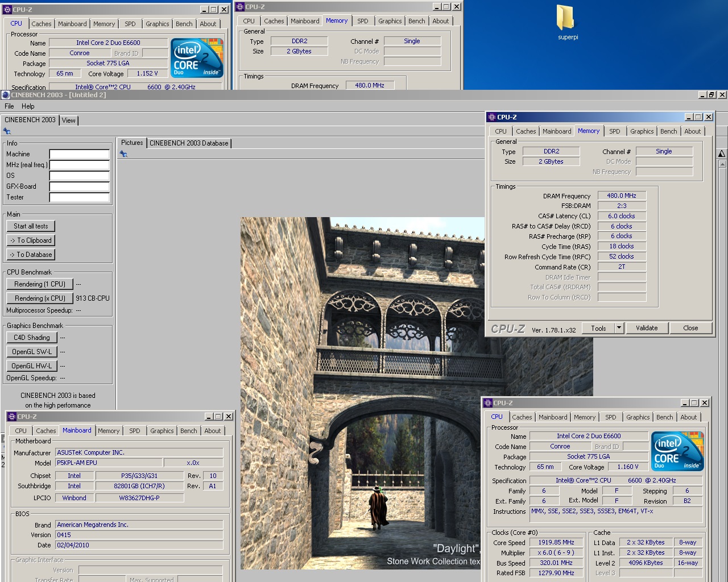Open Memory tab in CPU-Z window showing ASUSTeK Motherboard
728x582 pixels.
point(109,431)
